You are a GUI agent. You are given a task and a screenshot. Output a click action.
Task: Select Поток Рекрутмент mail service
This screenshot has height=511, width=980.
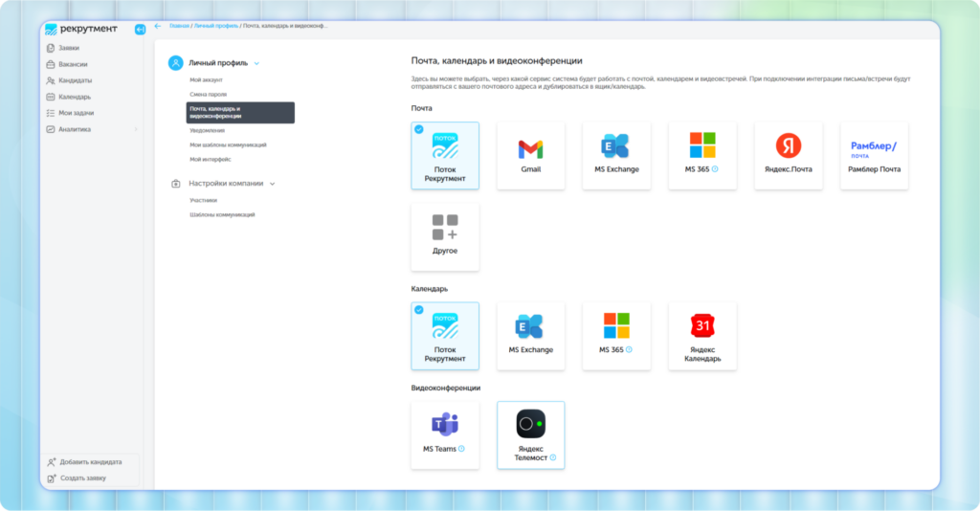445,156
